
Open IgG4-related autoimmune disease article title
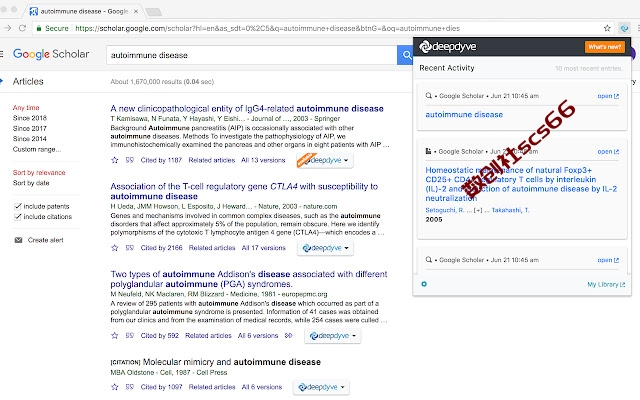click(247, 109)
